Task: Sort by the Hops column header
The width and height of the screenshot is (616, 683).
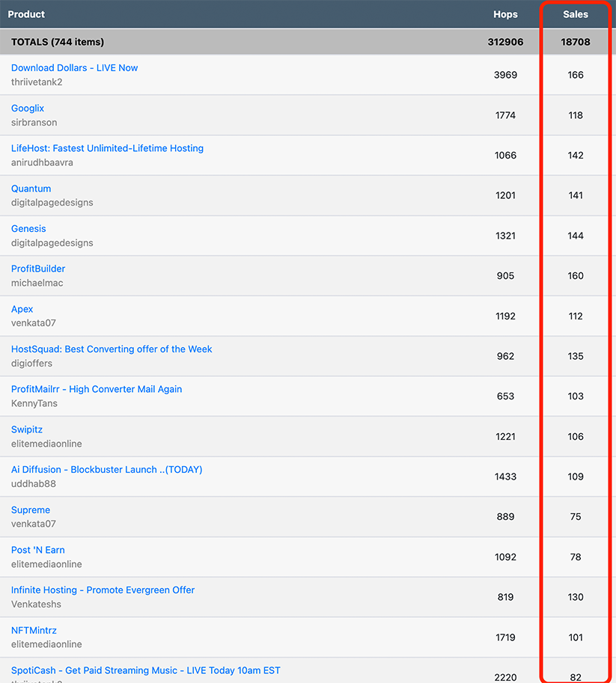Action: pos(505,14)
